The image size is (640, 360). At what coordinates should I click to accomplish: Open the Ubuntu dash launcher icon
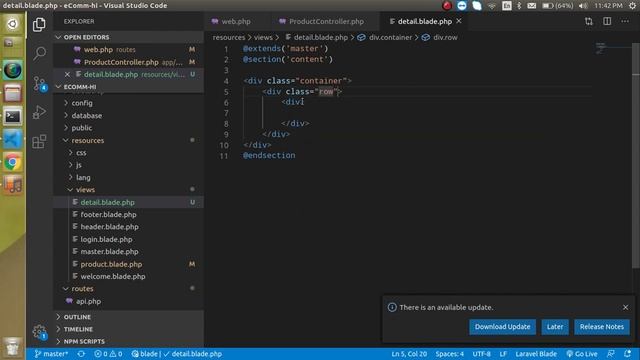[13, 24]
